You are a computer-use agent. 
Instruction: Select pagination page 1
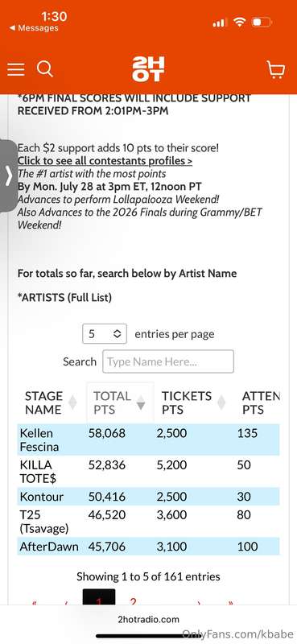point(99,597)
